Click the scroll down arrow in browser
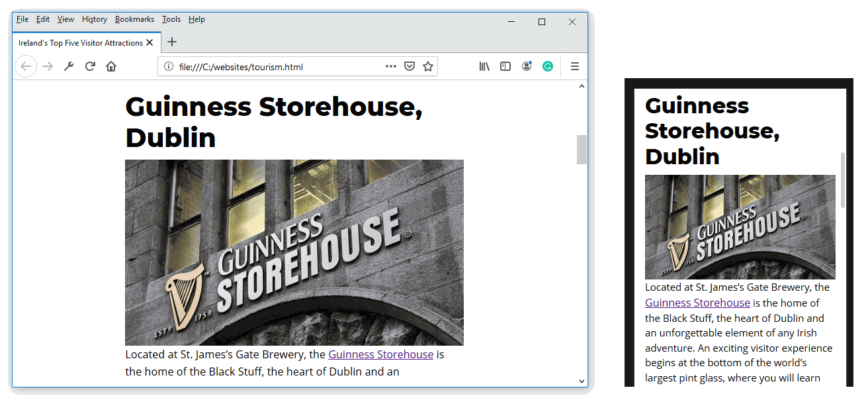 (x=582, y=381)
